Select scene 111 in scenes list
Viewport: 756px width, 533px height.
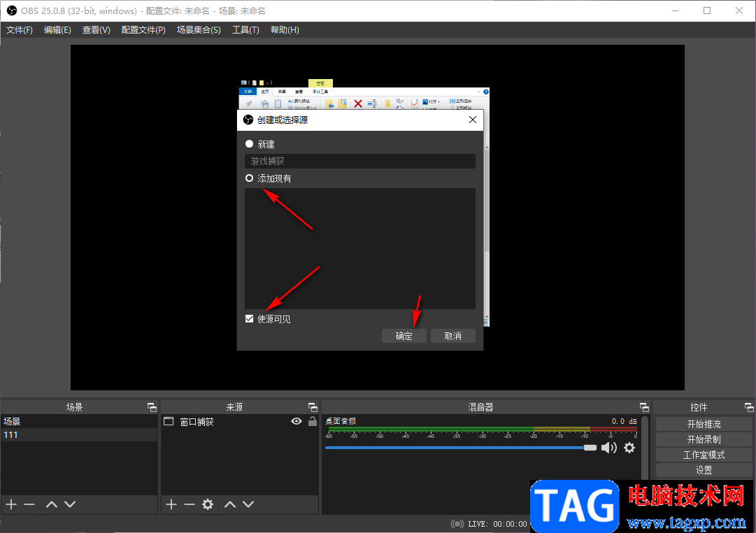(x=79, y=434)
